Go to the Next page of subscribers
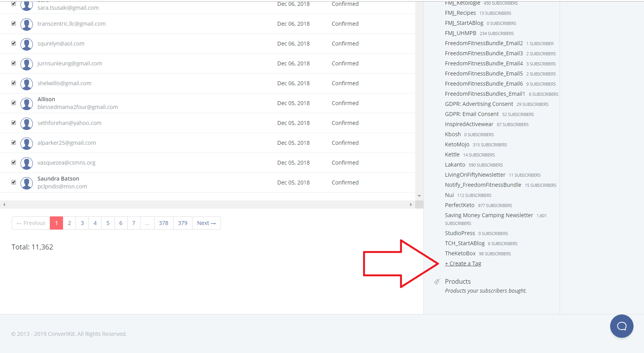The height and width of the screenshot is (353, 644). pos(206,223)
